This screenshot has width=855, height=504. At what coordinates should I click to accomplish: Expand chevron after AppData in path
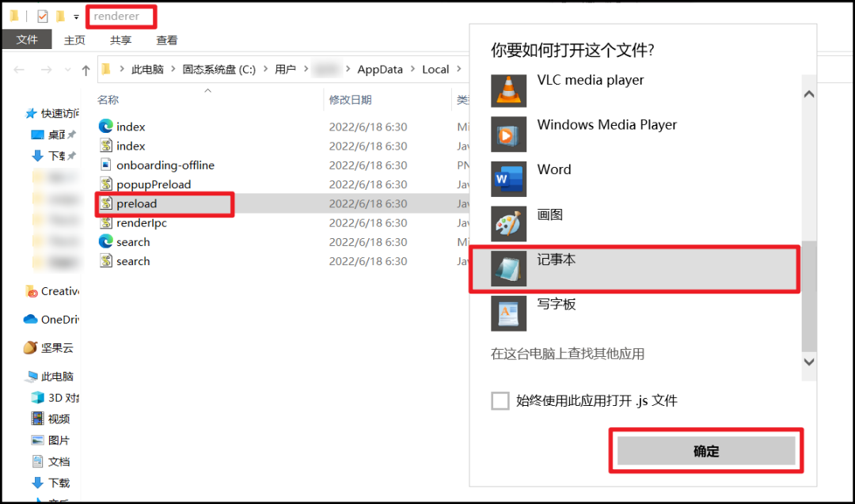point(412,69)
